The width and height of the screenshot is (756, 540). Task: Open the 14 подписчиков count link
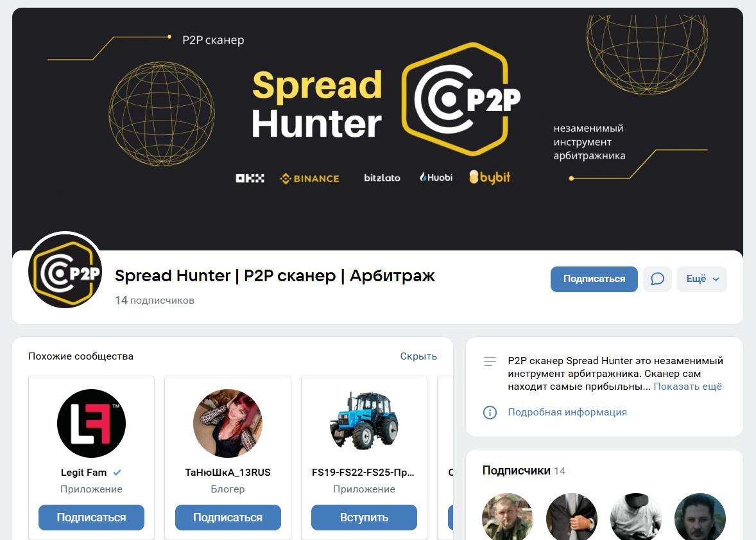(154, 300)
